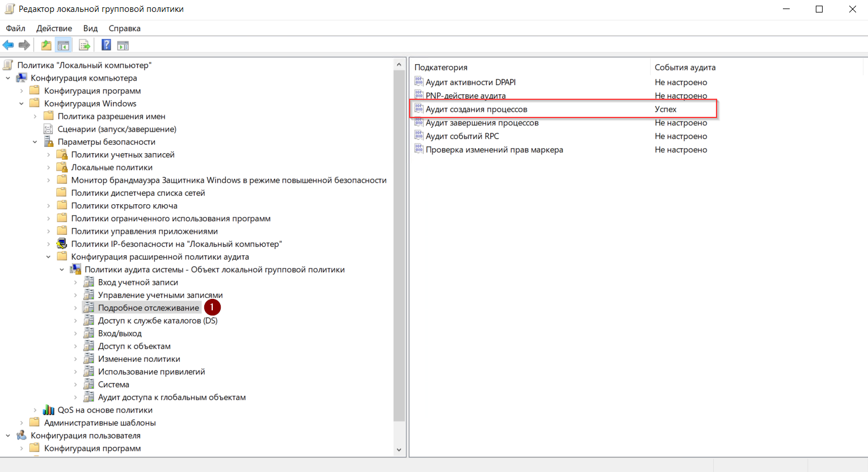Expand the Локальные политики node
This screenshot has height=472, width=868.
[48, 167]
